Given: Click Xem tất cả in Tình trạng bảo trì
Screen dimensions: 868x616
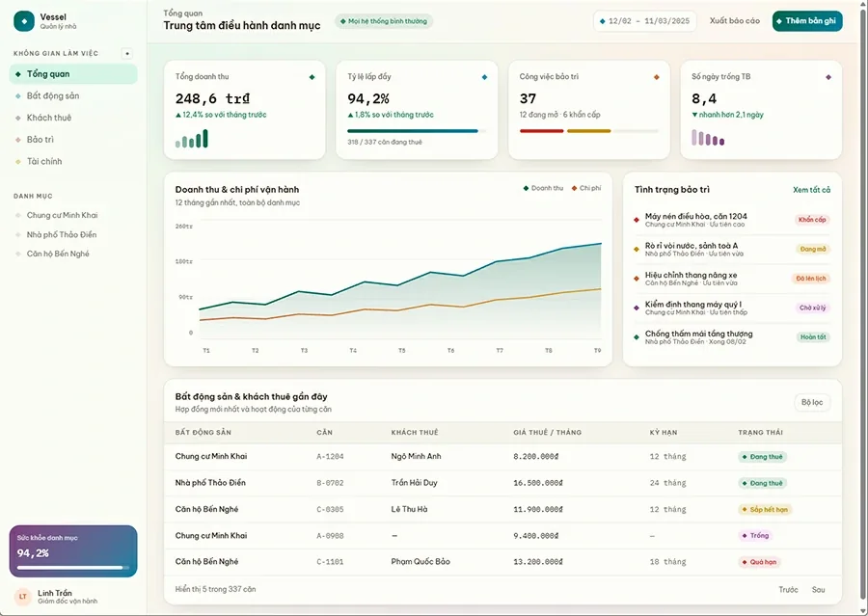Looking at the screenshot, I should 811,190.
